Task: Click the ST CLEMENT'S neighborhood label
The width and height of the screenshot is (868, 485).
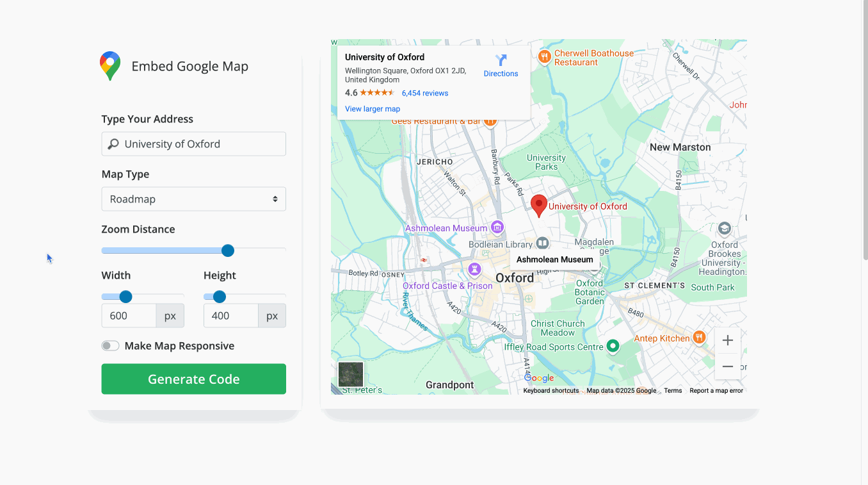Action: [654, 286]
